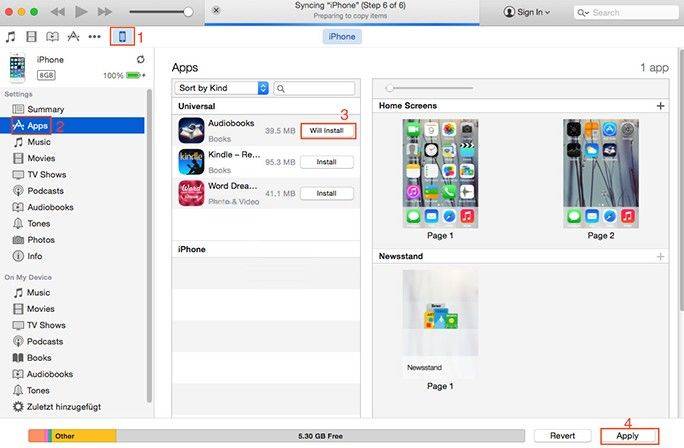The width and height of the screenshot is (684, 448).
Task: Open the Sign In dropdown
Action: coord(527,12)
